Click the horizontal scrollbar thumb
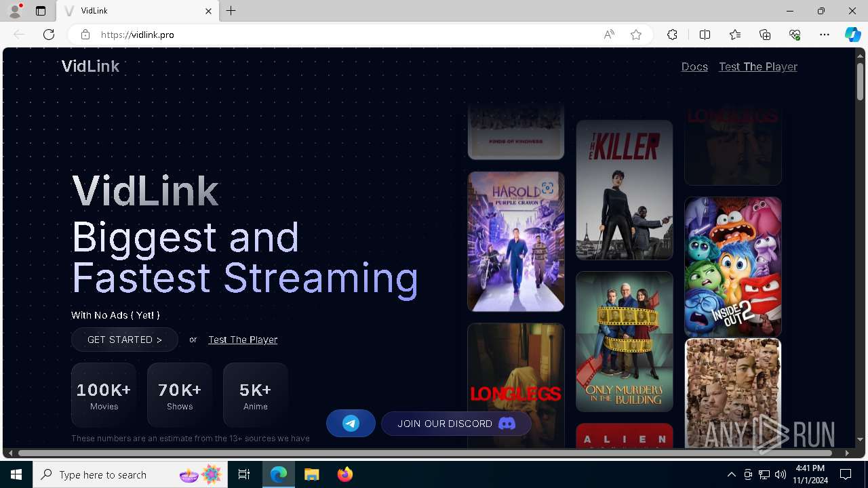868x488 pixels. pyautogui.click(x=425, y=453)
